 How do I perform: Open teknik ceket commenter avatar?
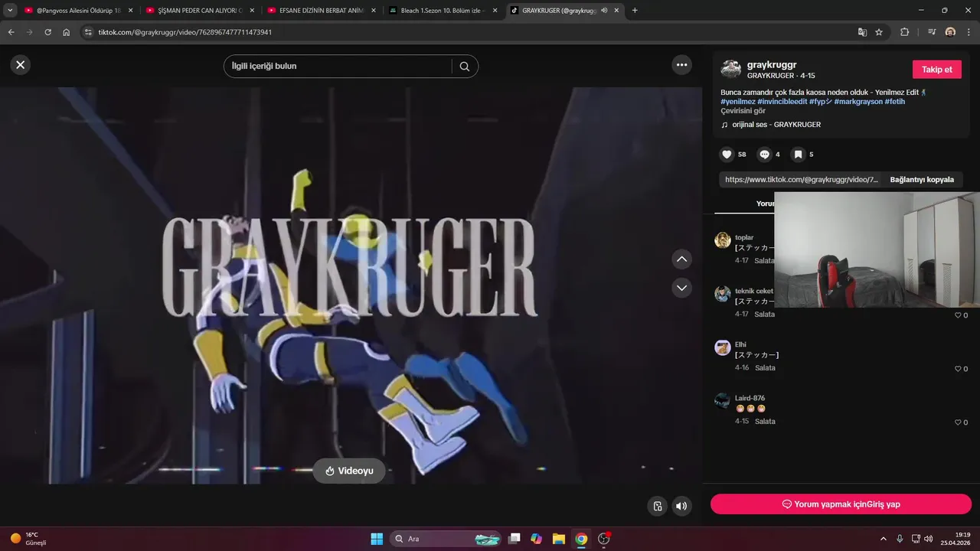pos(723,294)
